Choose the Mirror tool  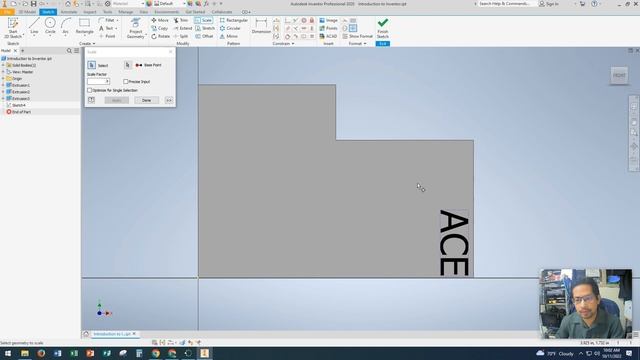(x=229, y=36)
